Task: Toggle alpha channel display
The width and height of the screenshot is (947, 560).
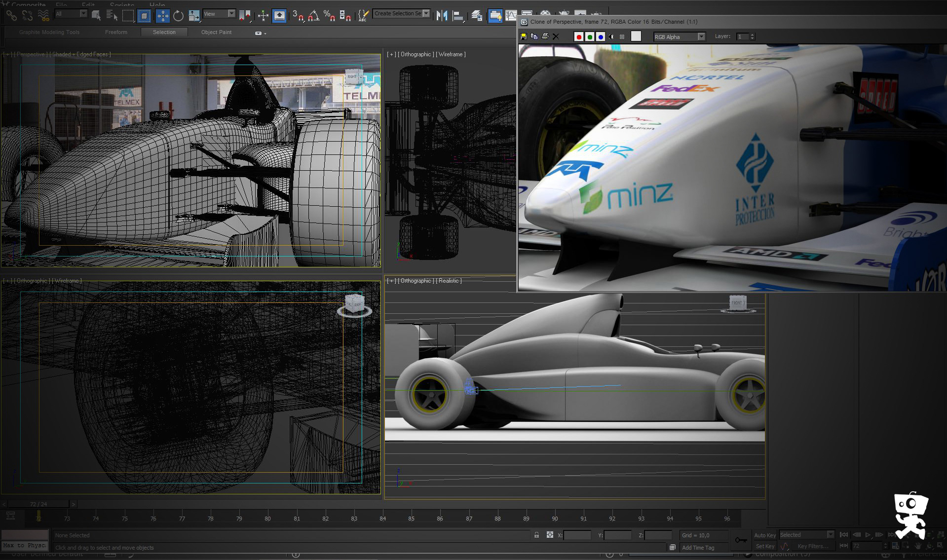Action: coord(611,37)
